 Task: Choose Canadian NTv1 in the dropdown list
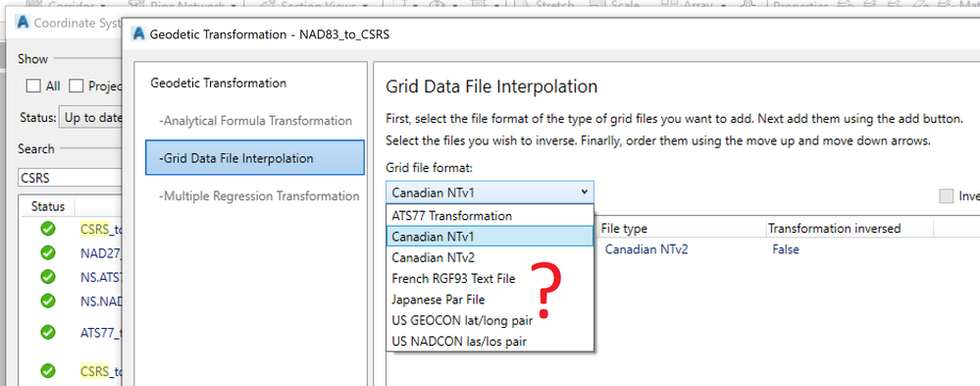(x=490, y=237)
